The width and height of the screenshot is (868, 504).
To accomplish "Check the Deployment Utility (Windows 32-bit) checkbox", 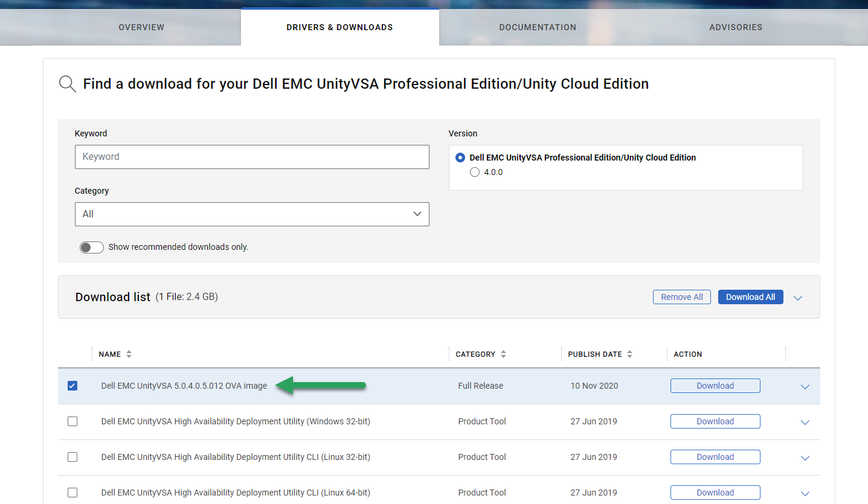I will point(72,421).
